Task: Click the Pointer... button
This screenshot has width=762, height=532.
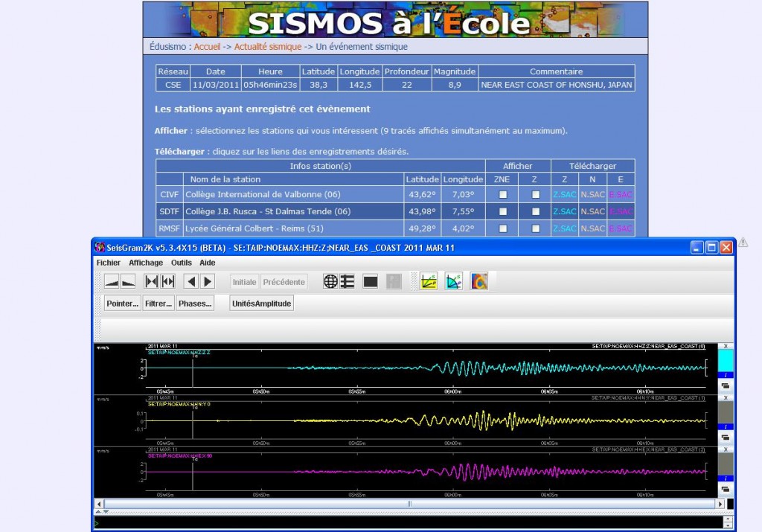Action: [x=123, y=304]
